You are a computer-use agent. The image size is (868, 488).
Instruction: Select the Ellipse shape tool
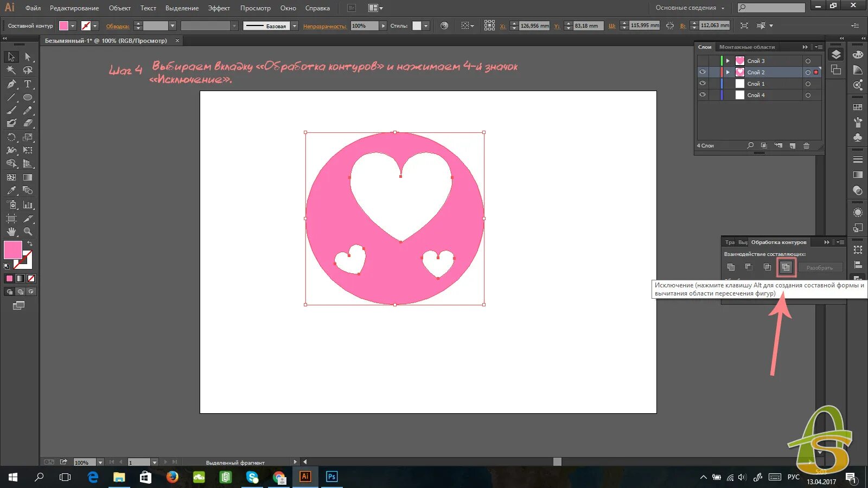28,98
